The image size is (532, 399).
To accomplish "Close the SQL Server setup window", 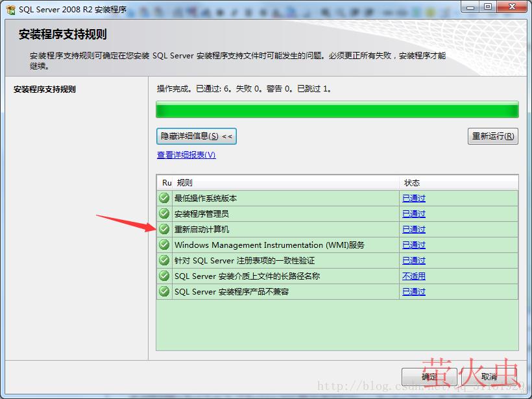I will 512,7.
